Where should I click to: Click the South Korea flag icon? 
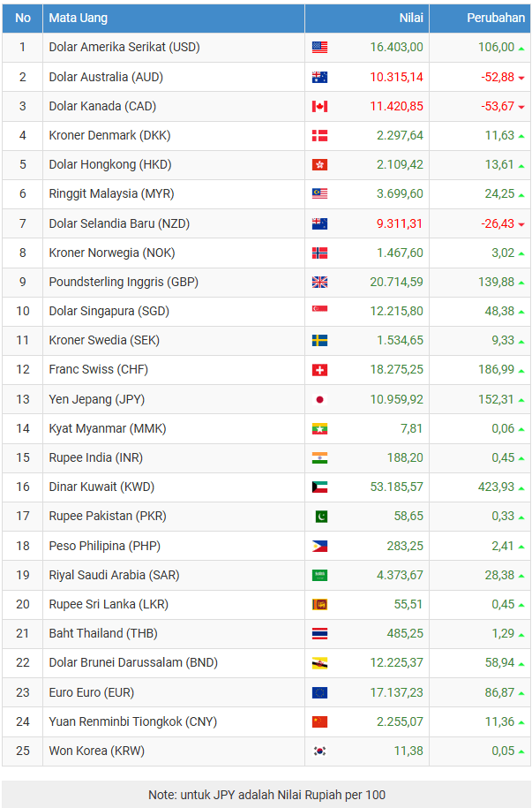(x=319, y=751)
